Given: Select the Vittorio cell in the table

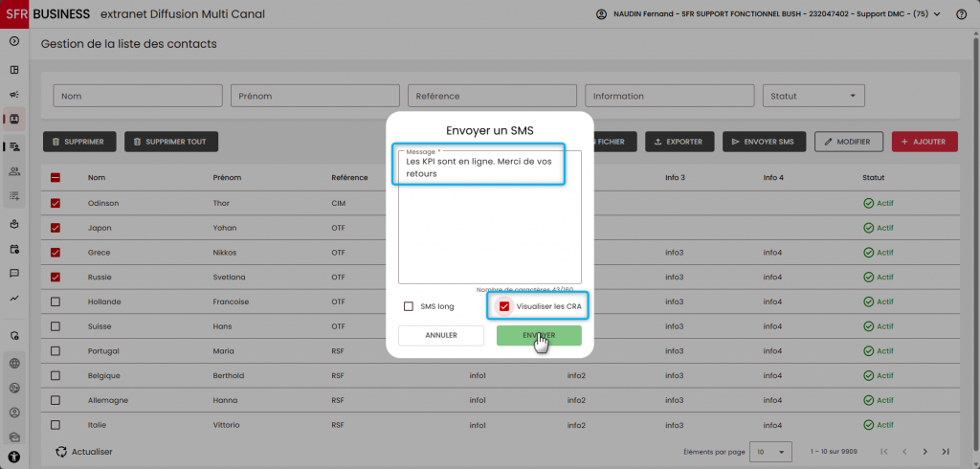Looking at the screenshot, I should pos(227,425).
